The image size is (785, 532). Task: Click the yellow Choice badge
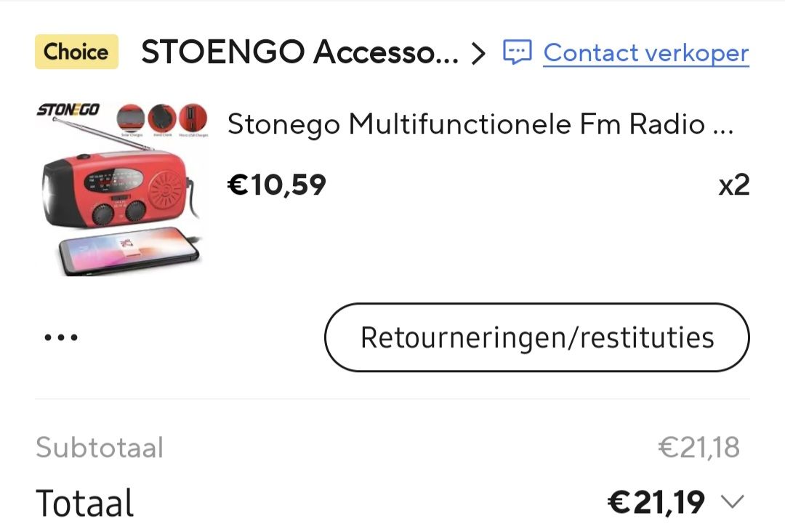tap(76, 52)
